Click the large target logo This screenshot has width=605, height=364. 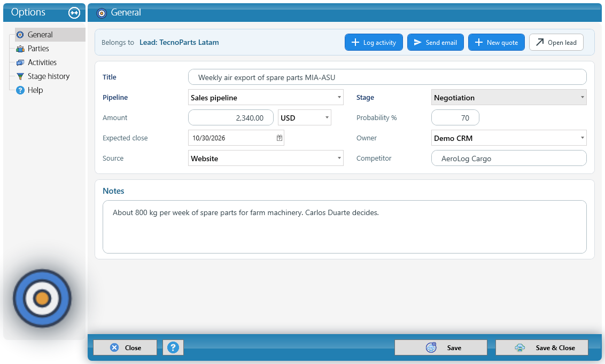tap(42, 298)
